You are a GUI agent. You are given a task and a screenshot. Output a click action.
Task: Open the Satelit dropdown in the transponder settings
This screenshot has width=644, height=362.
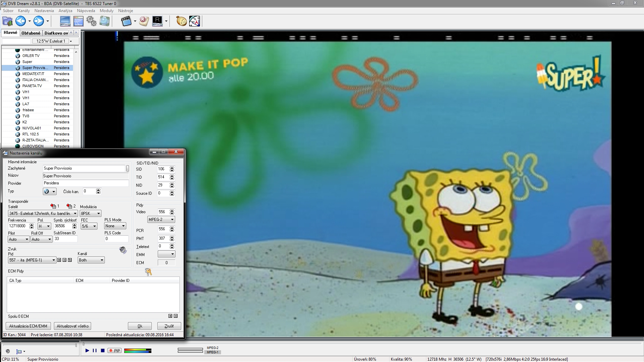pyautogui.click(x=43, y=214)
